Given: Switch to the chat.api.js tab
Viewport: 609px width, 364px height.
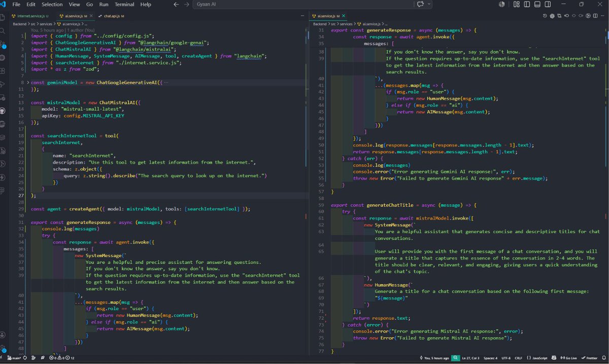Looking at the screenshot, I should [112, 16].
